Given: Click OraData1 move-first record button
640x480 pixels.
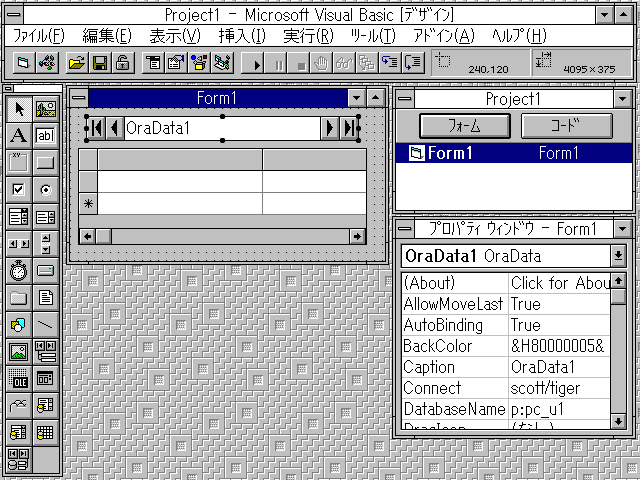Looking at the screenshot, I should (97, 129).
